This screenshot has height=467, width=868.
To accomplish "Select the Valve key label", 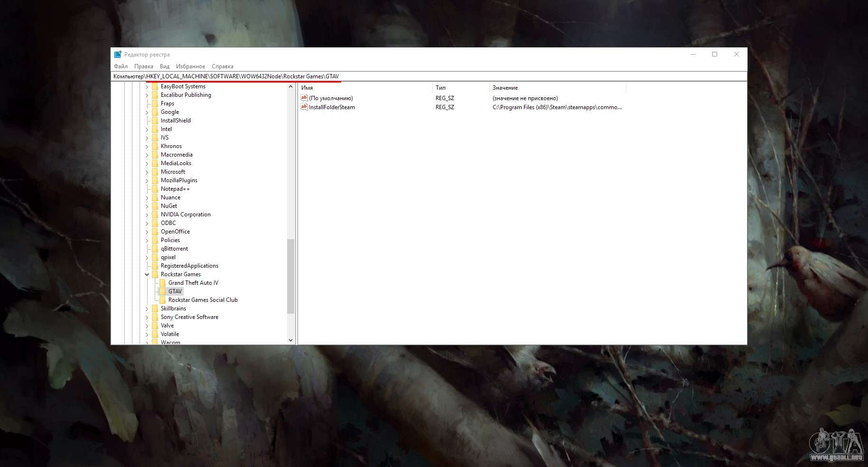I will point(167,326).
